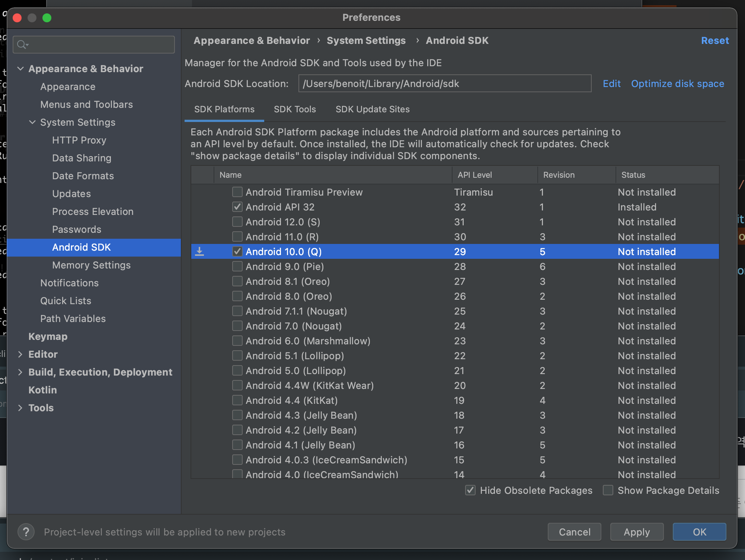Click the Android SDK Location path field
Screen dimensions: 745x560
click(x=445, y=84)
